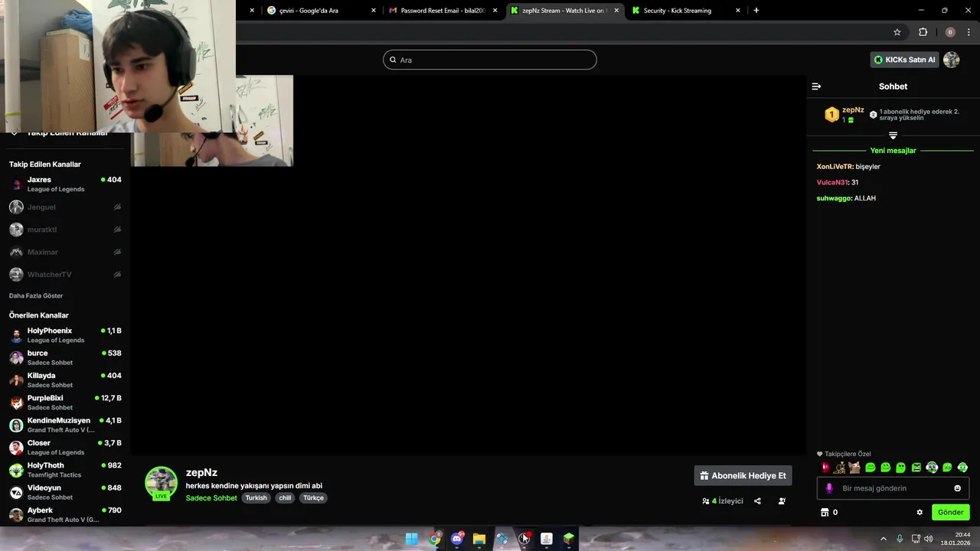Select the Türkçe tag
980x551 pixels.
(313, 498)
